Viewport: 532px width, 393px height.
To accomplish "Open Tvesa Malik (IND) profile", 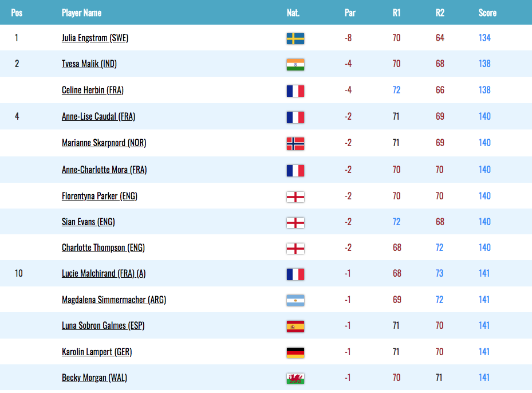I will pyautogui.click(x=89, y=64).
